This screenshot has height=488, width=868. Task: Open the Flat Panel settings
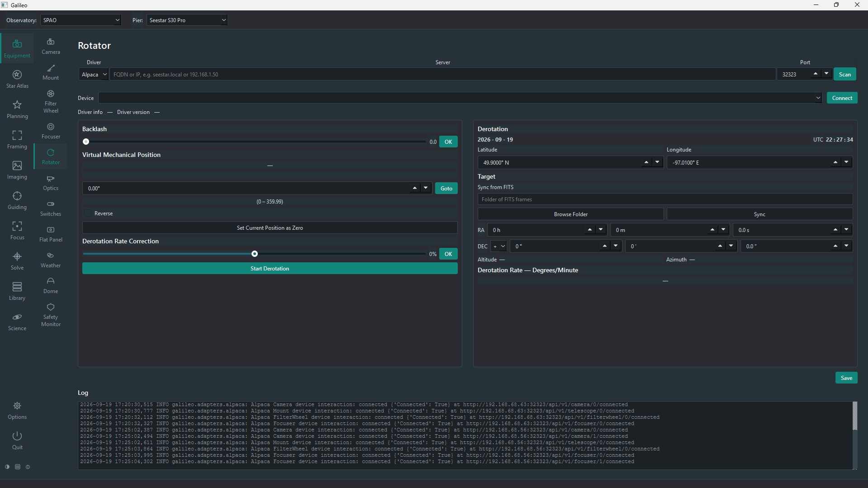pos(51,234)
